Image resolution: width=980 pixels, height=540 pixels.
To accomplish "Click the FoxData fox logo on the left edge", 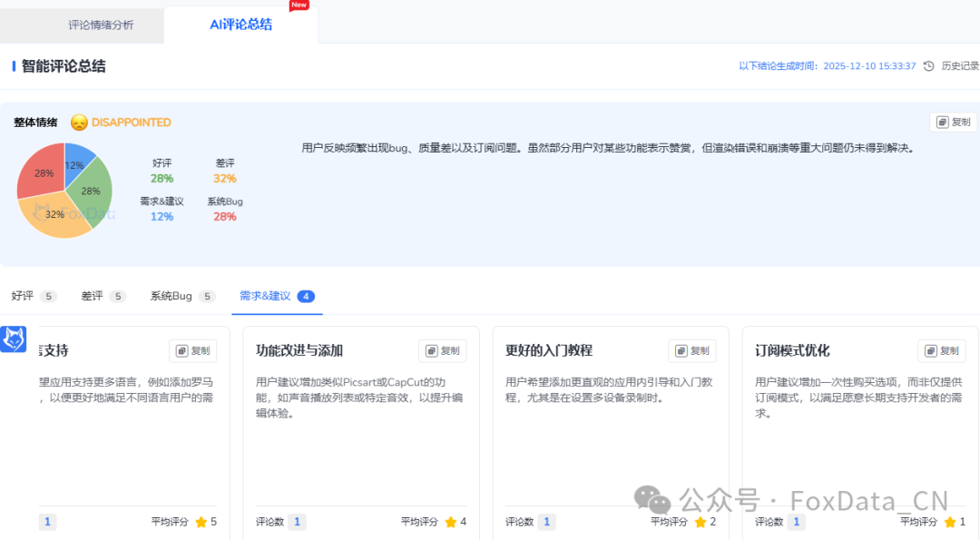I will coord(13,340).
